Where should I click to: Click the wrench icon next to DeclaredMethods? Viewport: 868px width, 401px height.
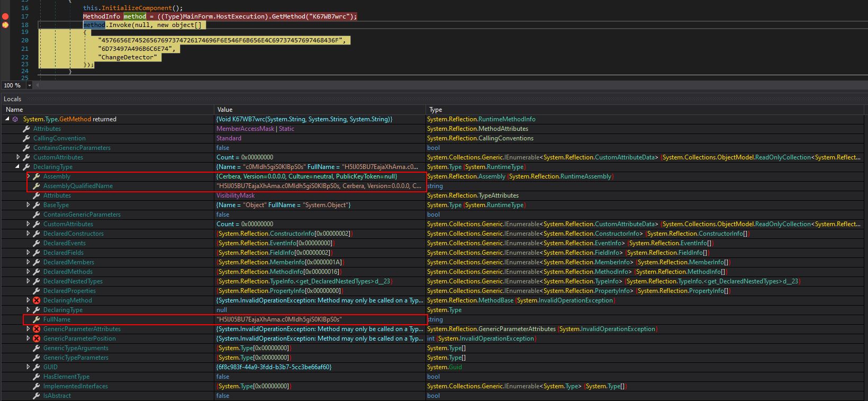[x=36, y=272]
